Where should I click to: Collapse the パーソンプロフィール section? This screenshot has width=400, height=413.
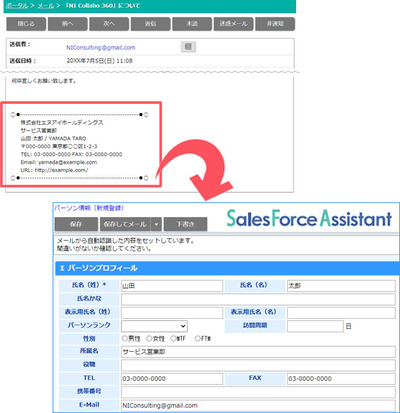pyautogui.click(x=62, y=268)
